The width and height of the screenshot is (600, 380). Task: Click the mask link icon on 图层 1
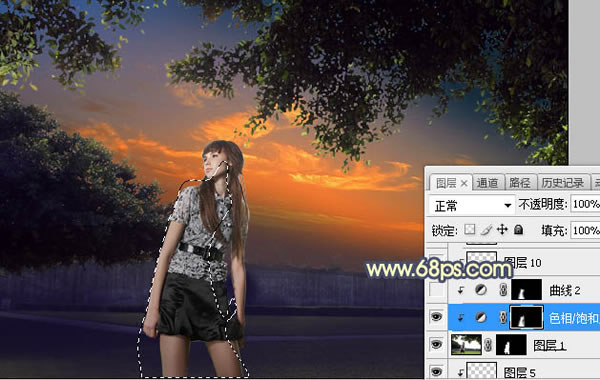point(488,345)
